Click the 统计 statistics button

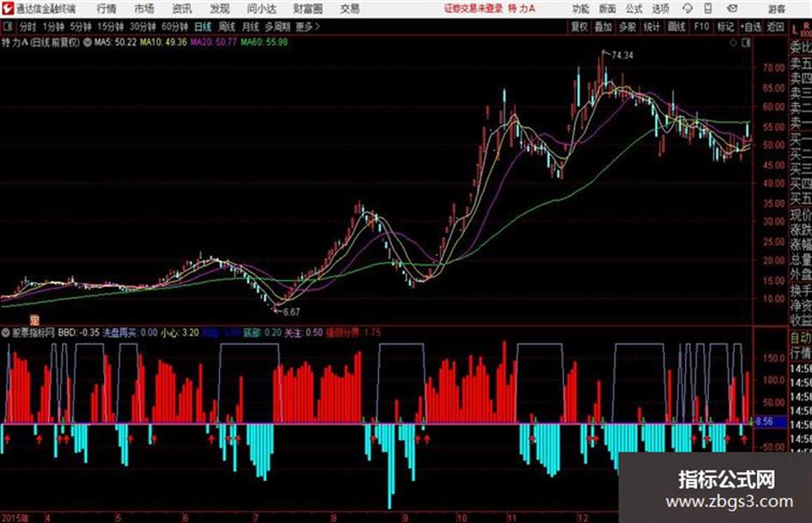(651, 27)
